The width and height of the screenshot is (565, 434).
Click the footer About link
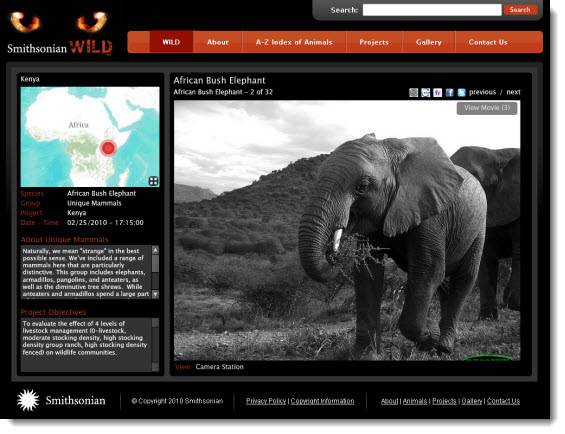pyautogui.click(x=390, y=401)
